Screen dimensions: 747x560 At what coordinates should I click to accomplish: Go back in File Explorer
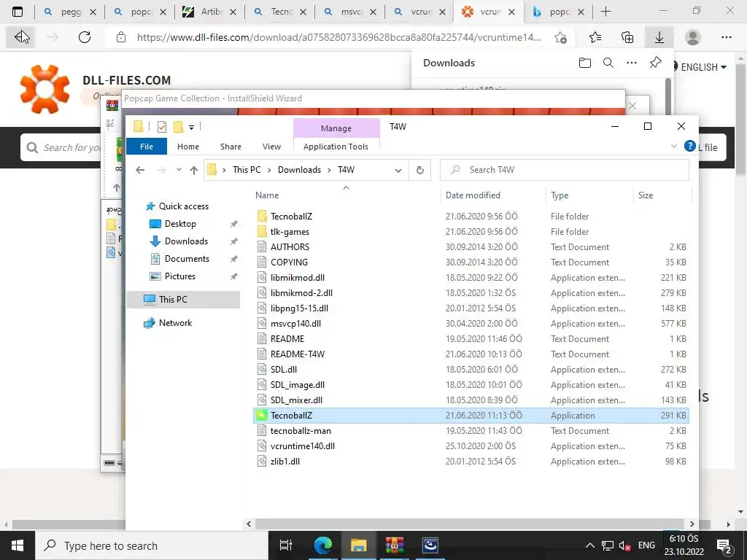pos(139,170)
